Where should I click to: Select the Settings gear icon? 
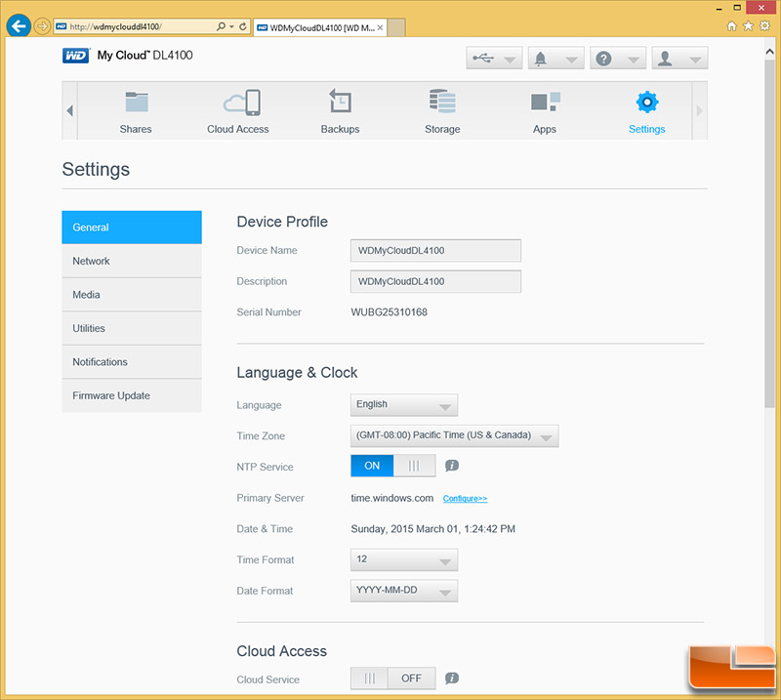coord(646,103)
